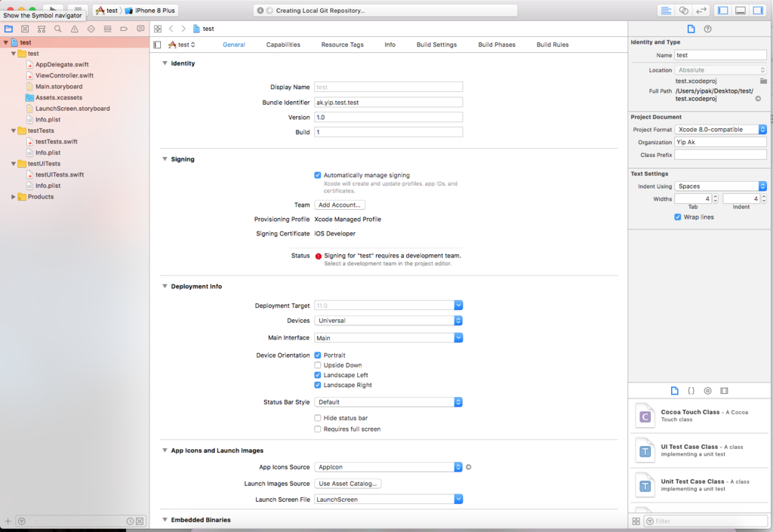Show the Code Snippet library
The height and width of the screenshot is (532, 773).
[691, 391]
